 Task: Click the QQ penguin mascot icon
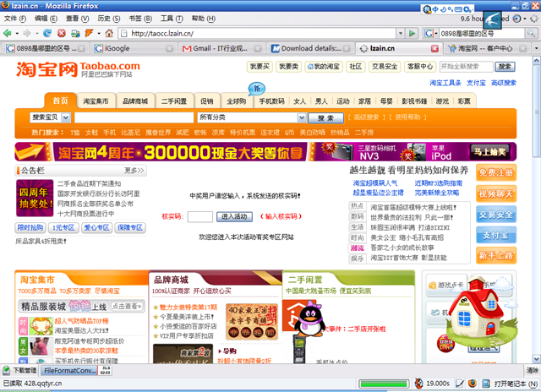click(x=309, y=318)
